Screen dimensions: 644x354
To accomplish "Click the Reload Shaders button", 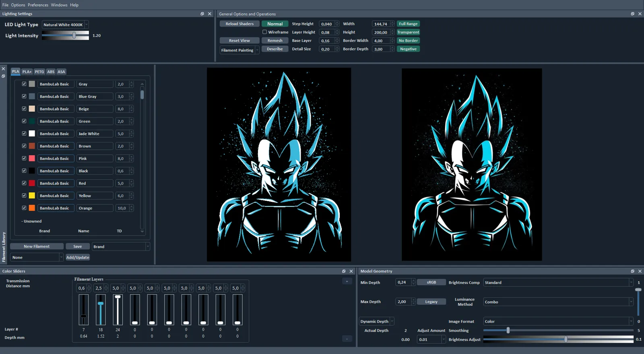I will 239,24.
